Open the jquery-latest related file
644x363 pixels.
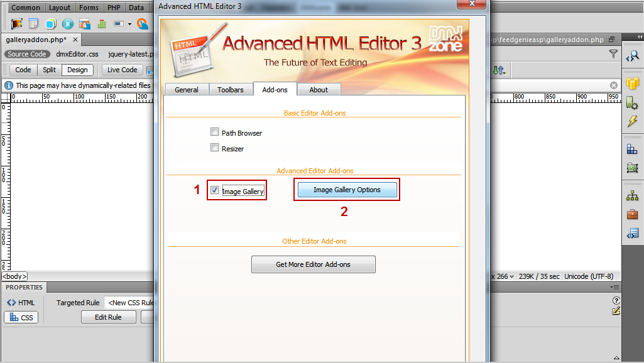point(131,54)
